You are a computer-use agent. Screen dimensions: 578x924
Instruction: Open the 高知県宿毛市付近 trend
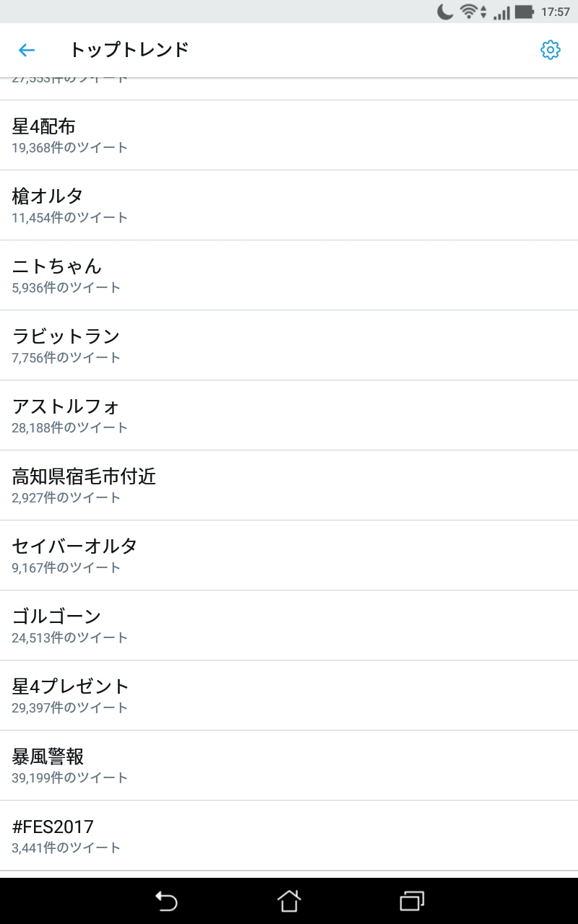pos(289,485)
